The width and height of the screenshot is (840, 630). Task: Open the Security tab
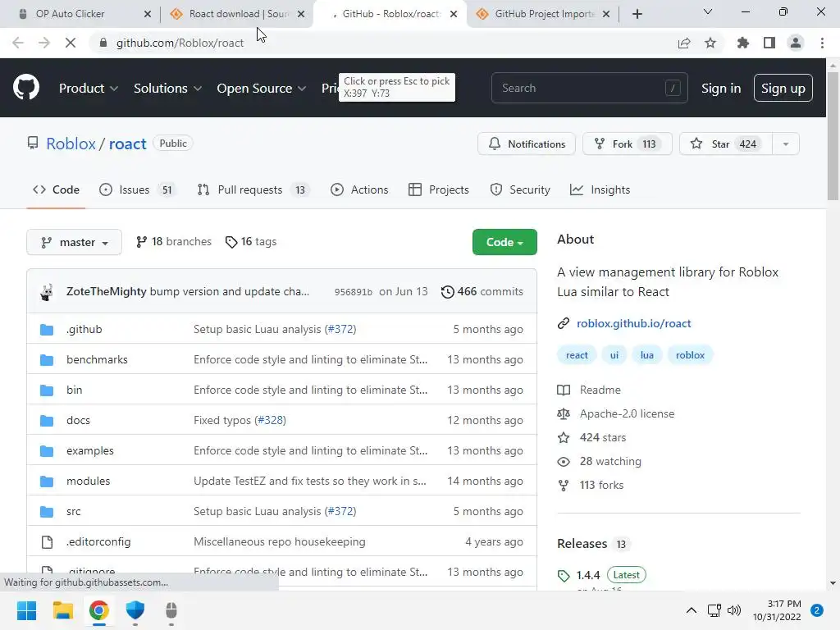pos(519,189)
